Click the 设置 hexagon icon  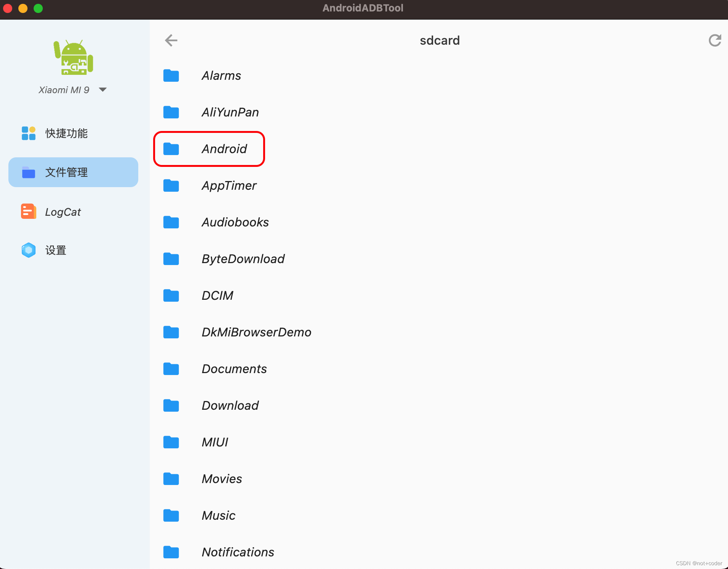click(29, 250)
